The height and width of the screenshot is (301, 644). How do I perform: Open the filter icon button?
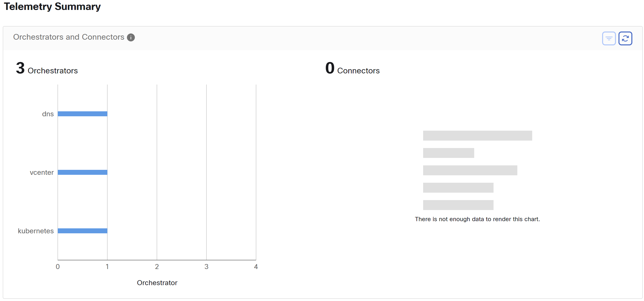[609, 38]
